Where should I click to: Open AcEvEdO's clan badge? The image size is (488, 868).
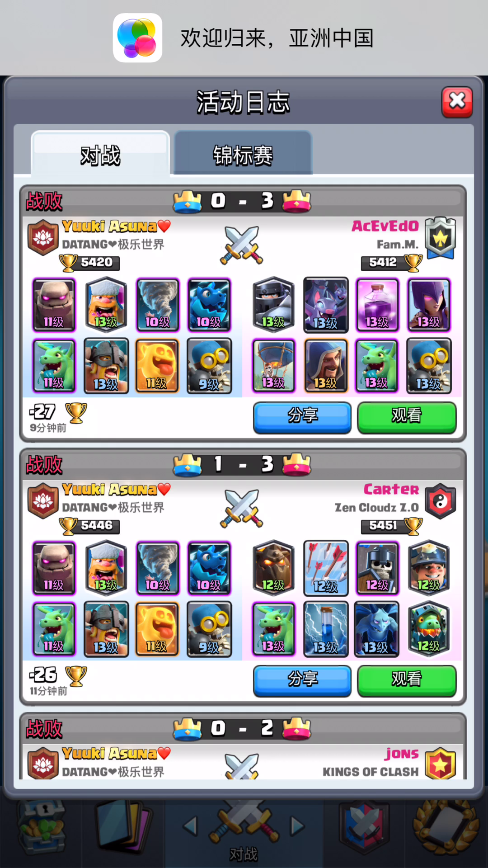pos(441,238)
